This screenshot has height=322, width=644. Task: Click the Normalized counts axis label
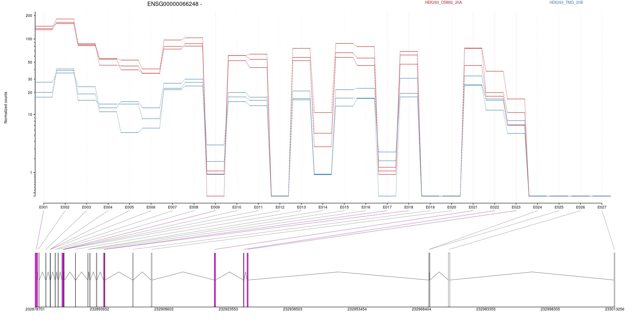6,108
